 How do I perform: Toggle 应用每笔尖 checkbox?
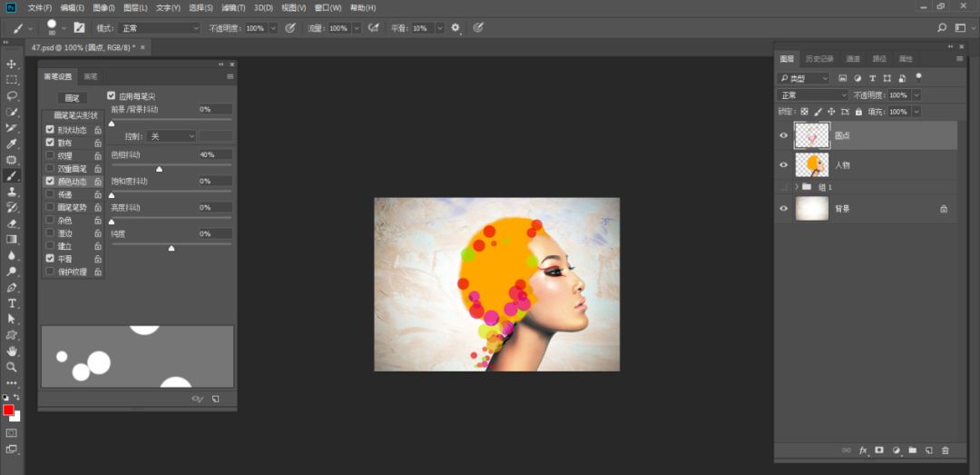pos(112,95)
